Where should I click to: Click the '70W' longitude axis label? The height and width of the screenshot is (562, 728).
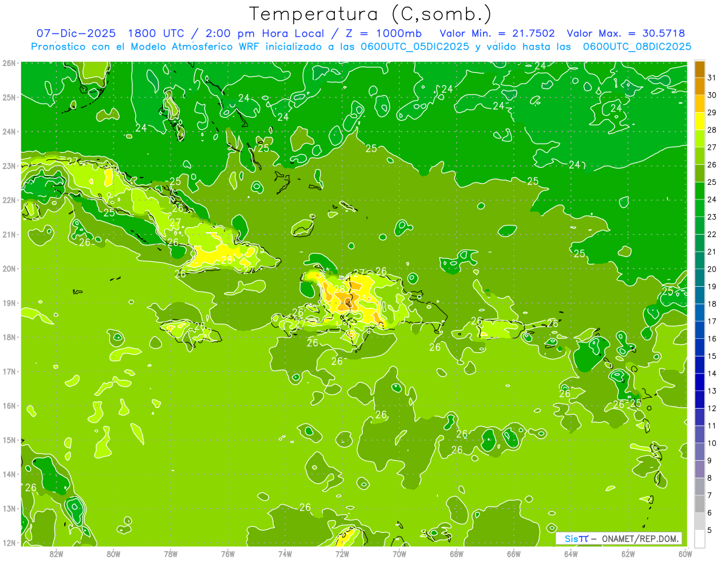[x=399, y=554]
